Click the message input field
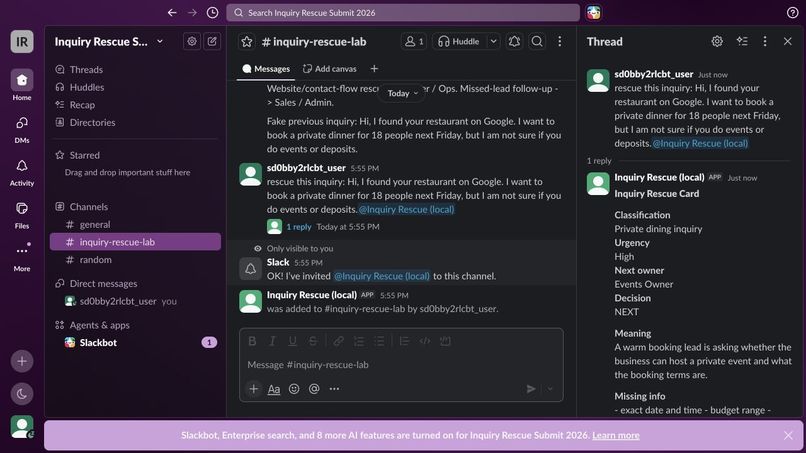The width and height of the screenshot is (806, 453). tap(401, 365)
